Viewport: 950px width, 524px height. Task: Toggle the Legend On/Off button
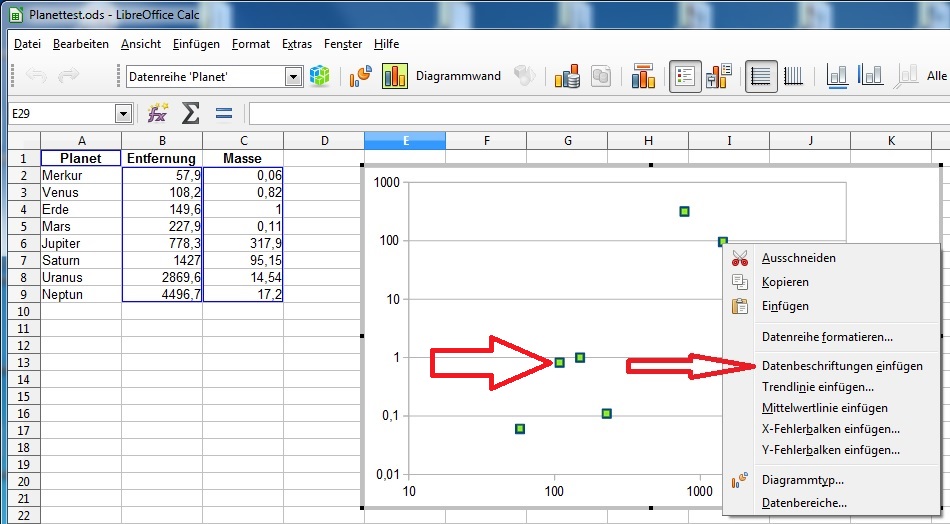point(685,76)
